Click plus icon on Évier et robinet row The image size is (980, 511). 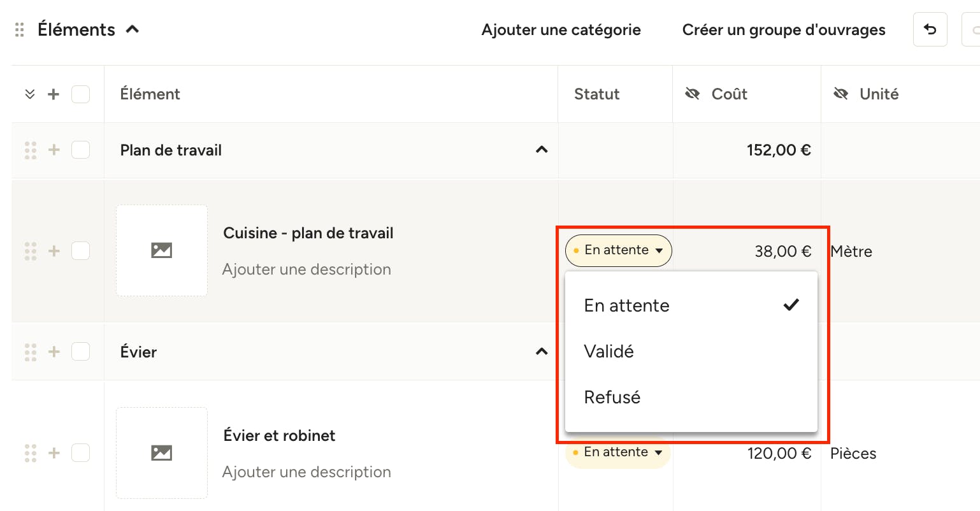[x=54, y=453]
